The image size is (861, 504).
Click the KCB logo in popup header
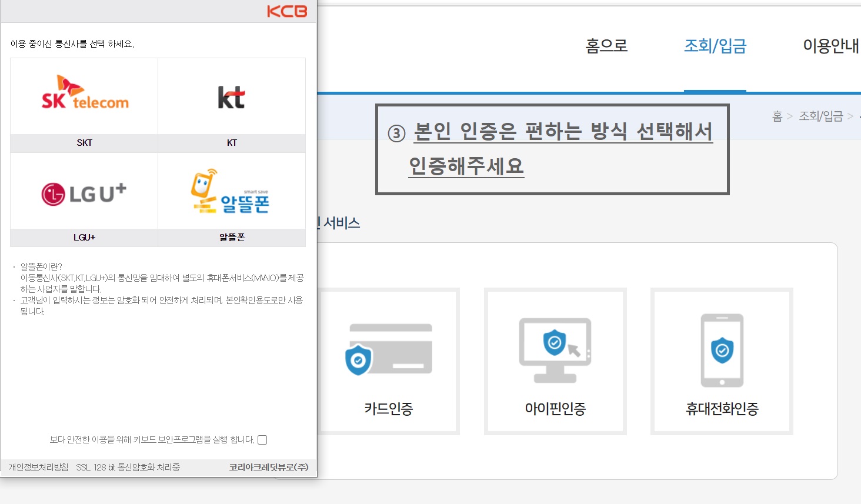(287, 11)
